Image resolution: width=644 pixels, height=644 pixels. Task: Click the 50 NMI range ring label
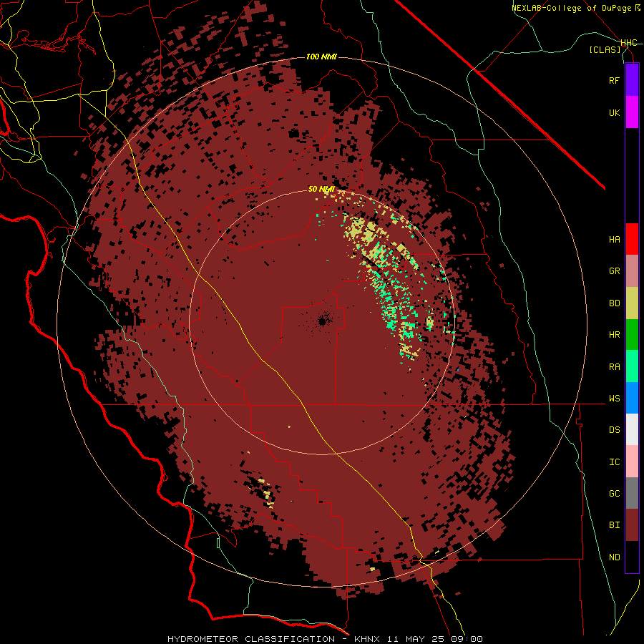point(321,190)
